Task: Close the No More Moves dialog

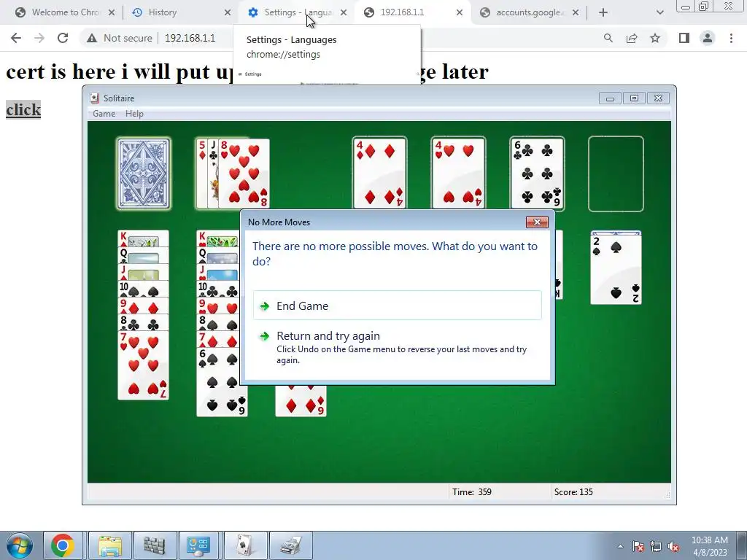Action: coord(537,222)
